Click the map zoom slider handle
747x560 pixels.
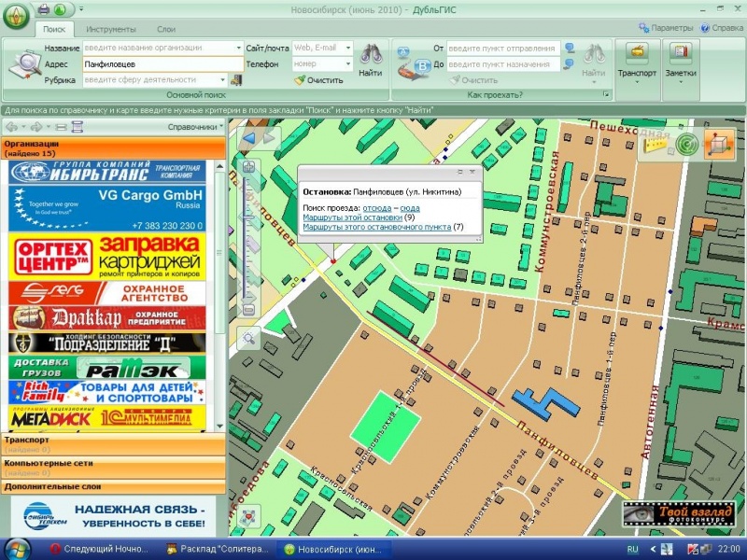coord(248,217)
